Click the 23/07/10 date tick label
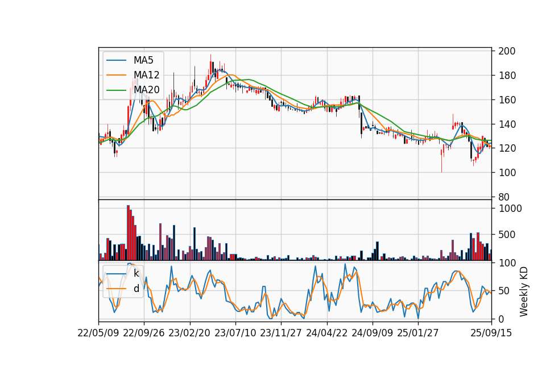 click(x=235, y=333)
